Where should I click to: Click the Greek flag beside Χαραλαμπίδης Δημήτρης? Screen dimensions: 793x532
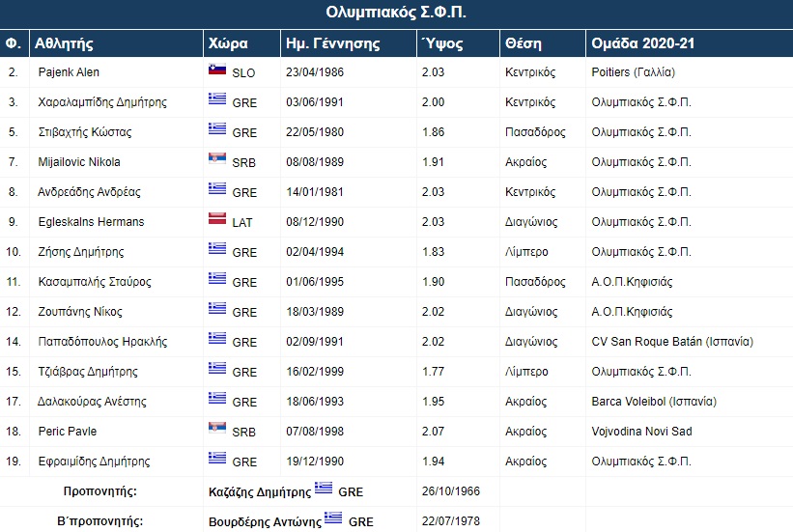tap(217, 99)
